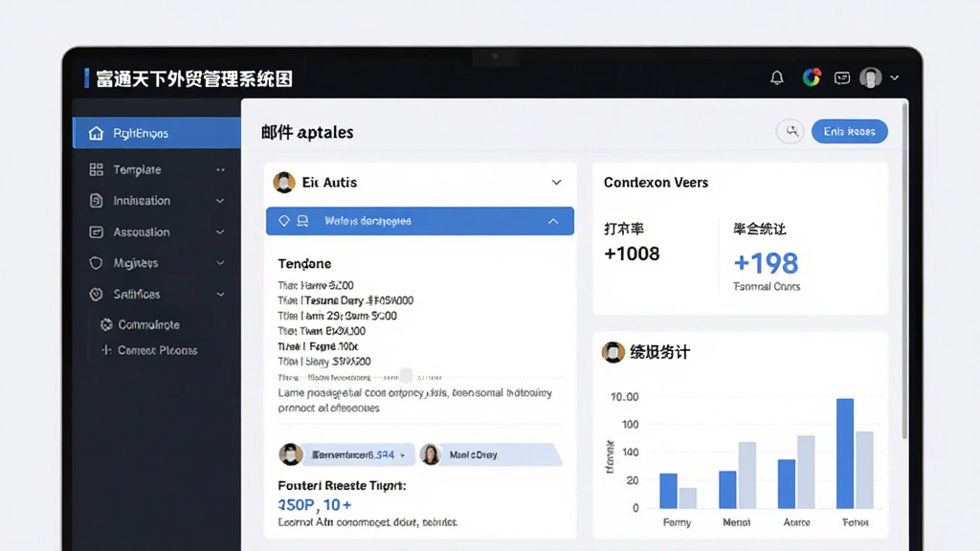Click the Template expand dots

coord(220,170)
